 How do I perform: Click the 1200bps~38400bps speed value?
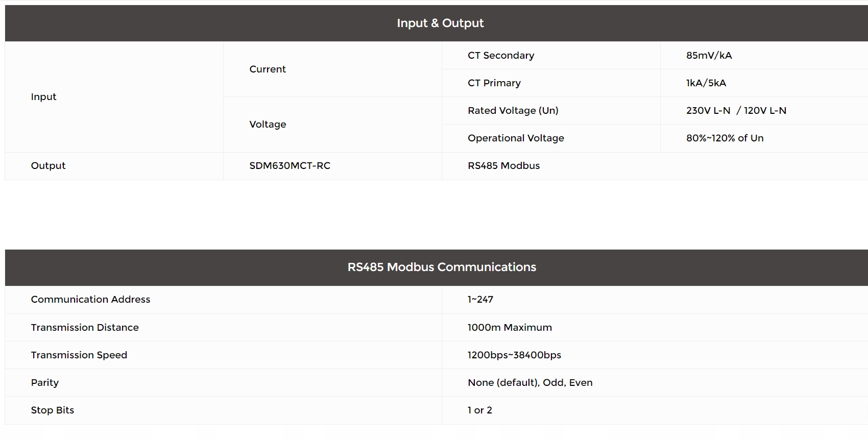click(x=514, y=355)
